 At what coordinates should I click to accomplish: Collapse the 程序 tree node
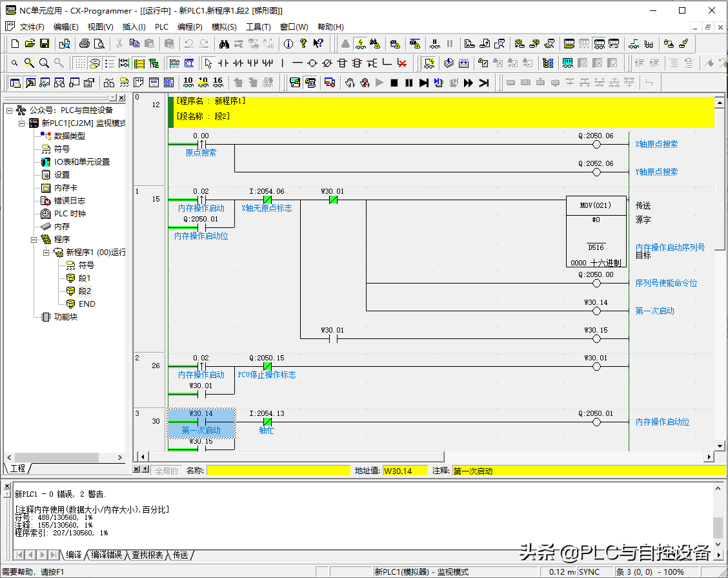pos(35,240)
